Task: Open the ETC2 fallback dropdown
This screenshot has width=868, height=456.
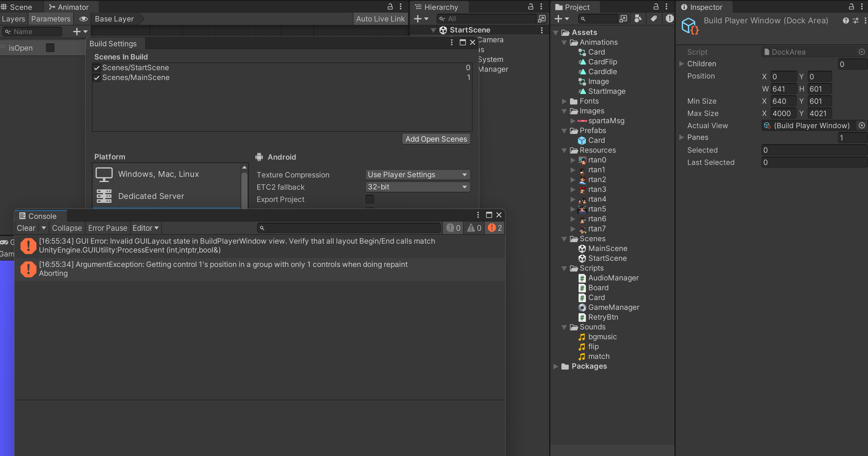Action: (417, 187)
